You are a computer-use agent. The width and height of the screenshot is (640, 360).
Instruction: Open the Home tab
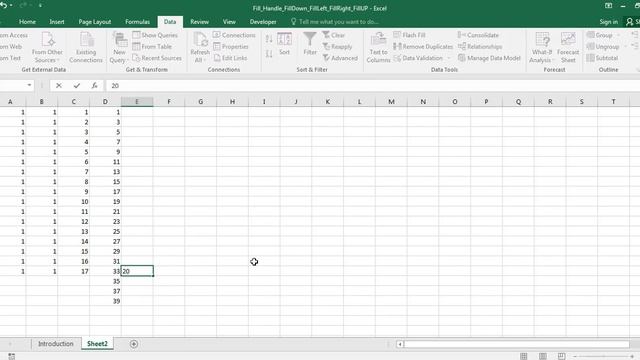click(27, 22)
